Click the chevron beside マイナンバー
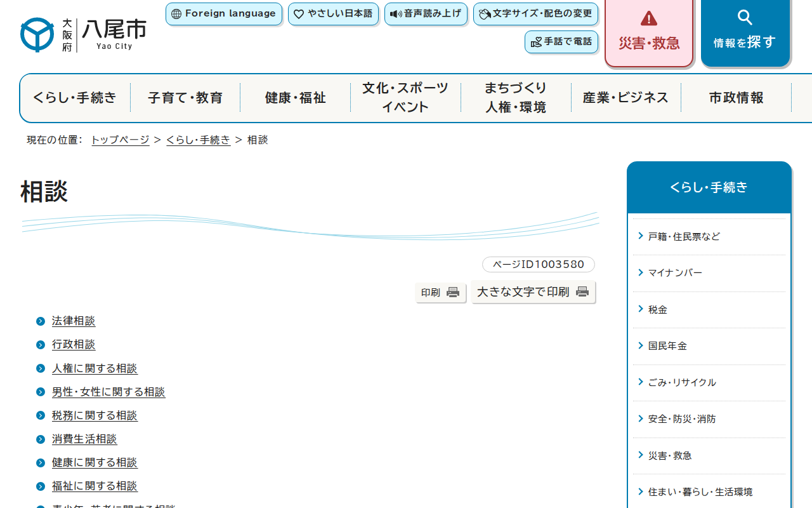The height and width of the screenshot is (508, 812). 641,272
